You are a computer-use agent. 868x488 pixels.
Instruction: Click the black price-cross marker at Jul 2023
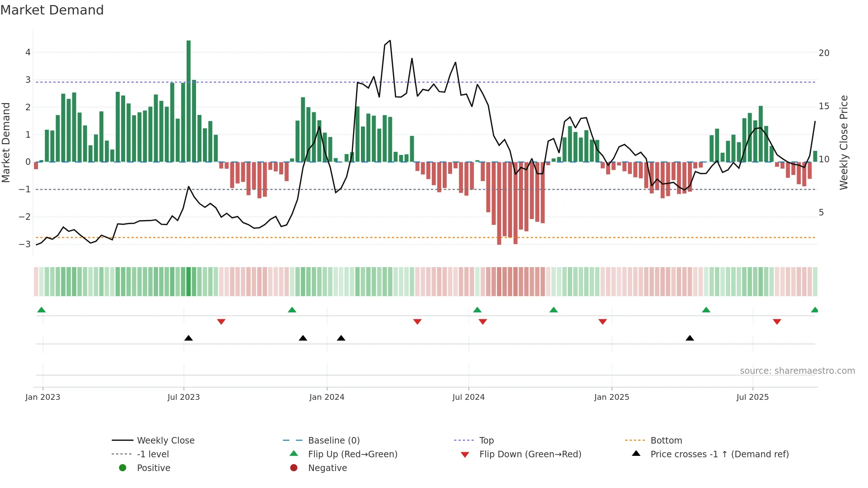pyautogui.click(x=188, y=338)
